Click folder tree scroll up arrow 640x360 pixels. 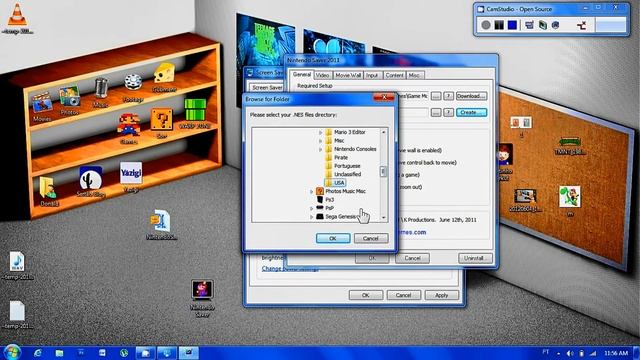tap(383, 132)
